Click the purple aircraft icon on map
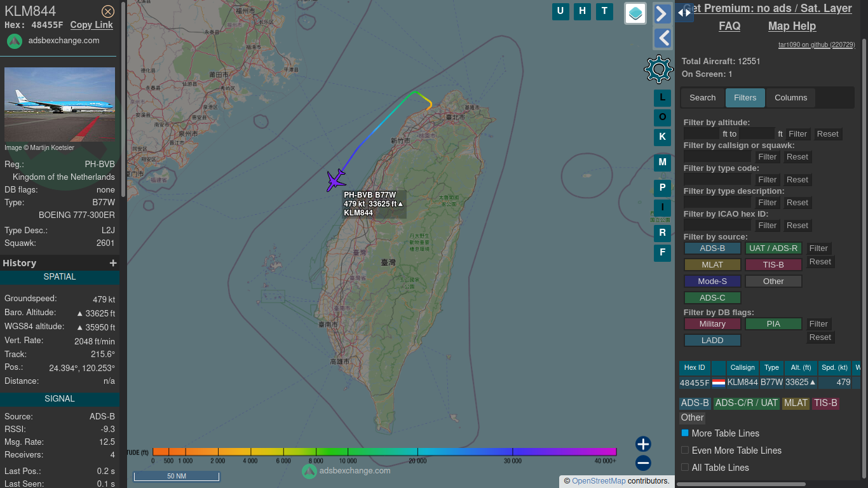 (336, 180)
